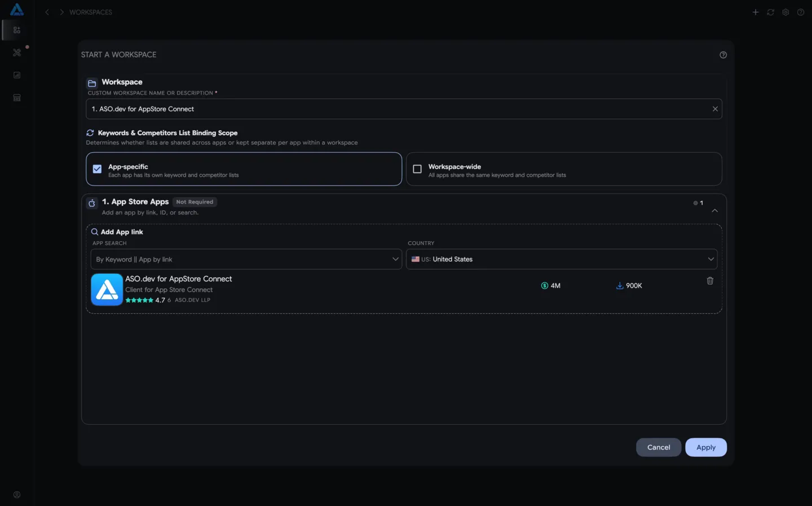The width and height of the screenshot is (812, 506).
Task: Delete the ASO.dev app with trash icon
Action: [710, 281]
